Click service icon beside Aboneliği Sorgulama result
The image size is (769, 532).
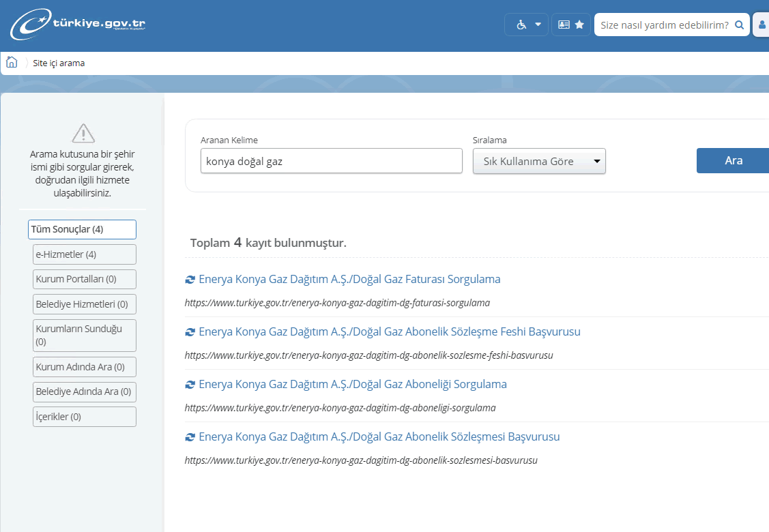pos(190,385)
